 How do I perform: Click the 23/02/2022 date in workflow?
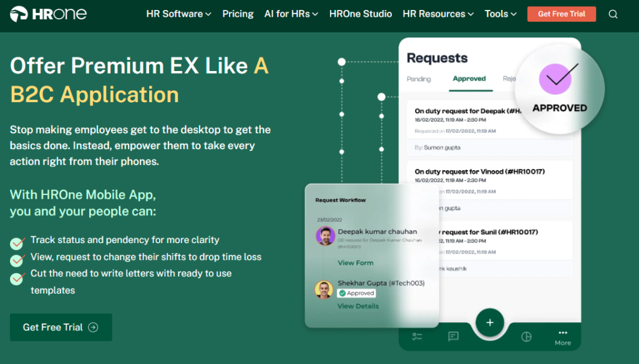[x=329, y=220]
